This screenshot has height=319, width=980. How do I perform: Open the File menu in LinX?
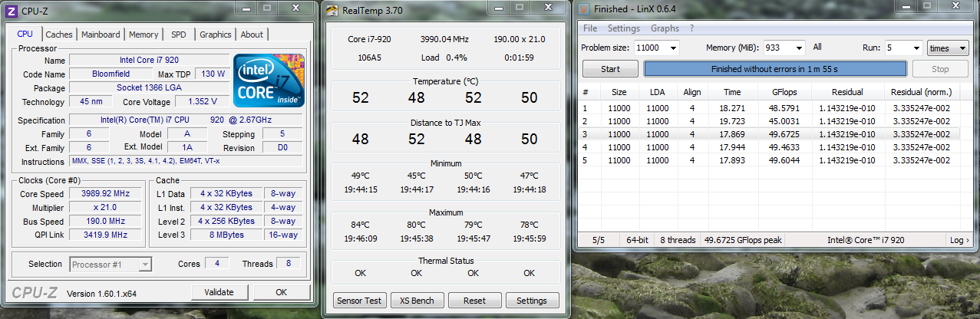[x=589, y=28]
